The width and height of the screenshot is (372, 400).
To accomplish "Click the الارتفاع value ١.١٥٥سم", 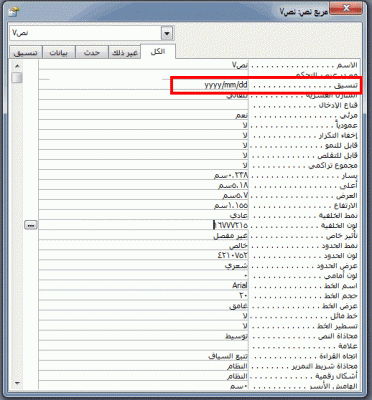I will 143,205.
